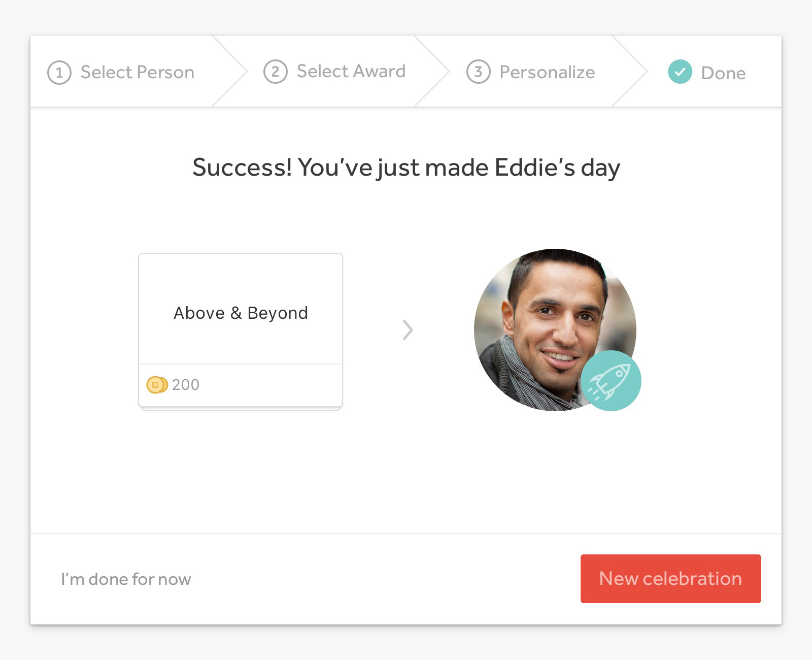Click the 200 points value
This screenshot has width=812, height=660.
pyautogui.click(x=186, y=385)
